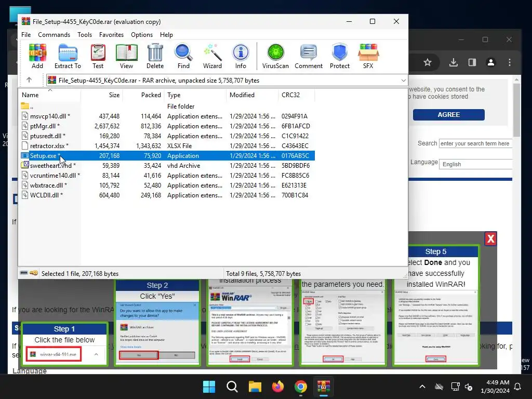
Task: Sort by the Packed column header
Action: (143, 95)
